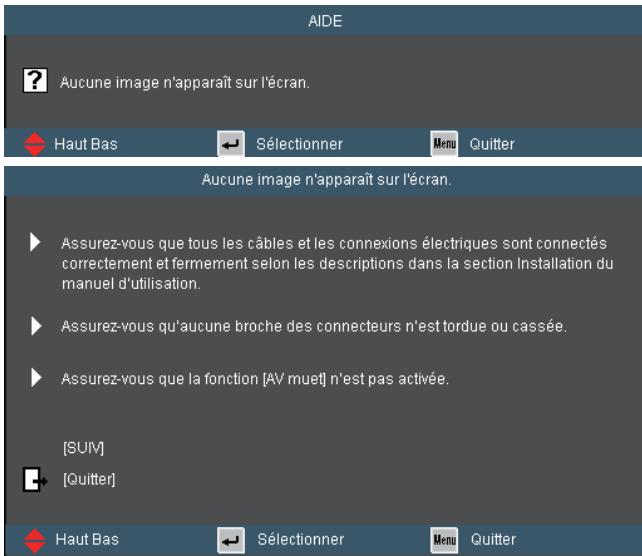Select the [SUIV] next page option
This screenshot has height=556, width=642.
click(x=84, y=448)
